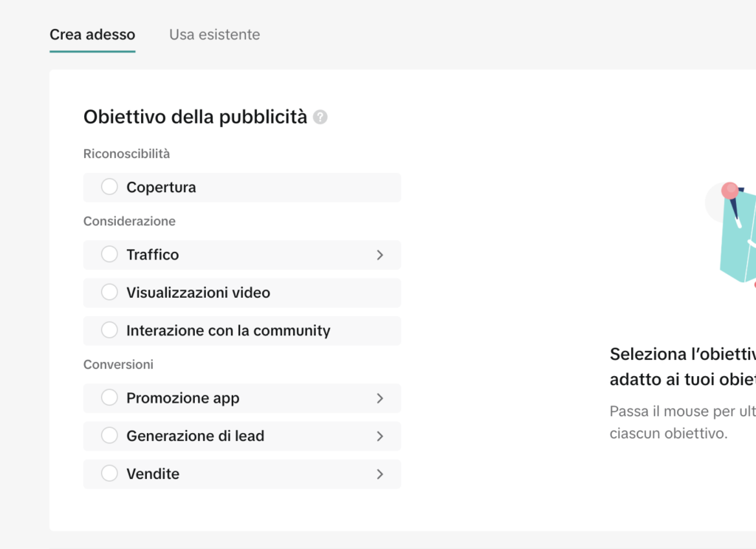Open the Generazione di lead chevron
The image size is (756, 549).
[x=380, y=436]
